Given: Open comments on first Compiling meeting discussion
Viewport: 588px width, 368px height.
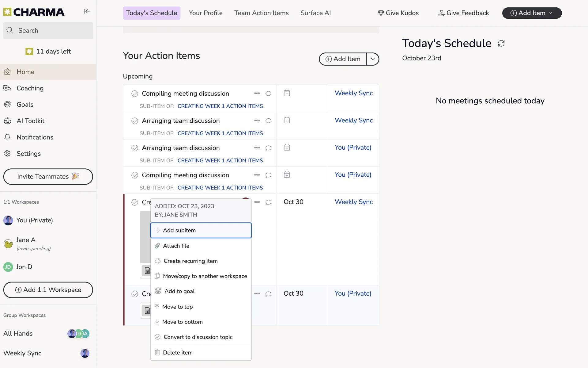Looking at the screenshot, I should [268, 94].
